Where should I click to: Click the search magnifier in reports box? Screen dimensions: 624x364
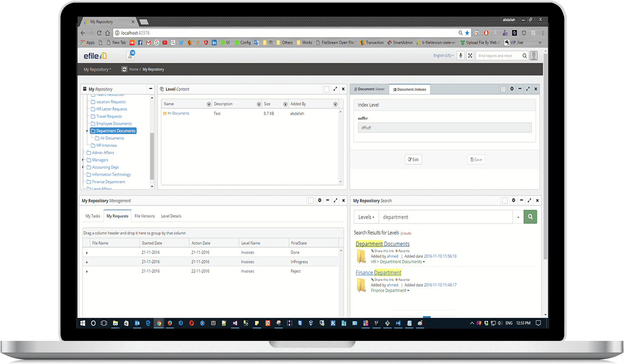(x=524, y=56)
